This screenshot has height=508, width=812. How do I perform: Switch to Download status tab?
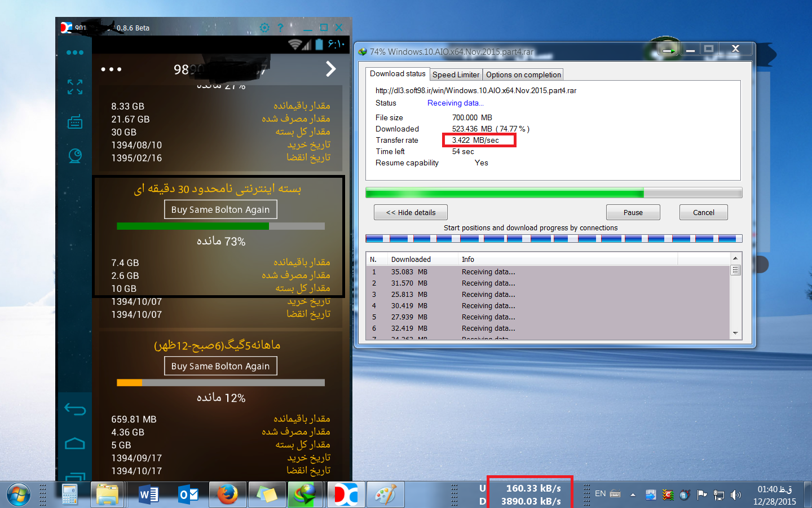pyautogui.click(x=398, y=73)
